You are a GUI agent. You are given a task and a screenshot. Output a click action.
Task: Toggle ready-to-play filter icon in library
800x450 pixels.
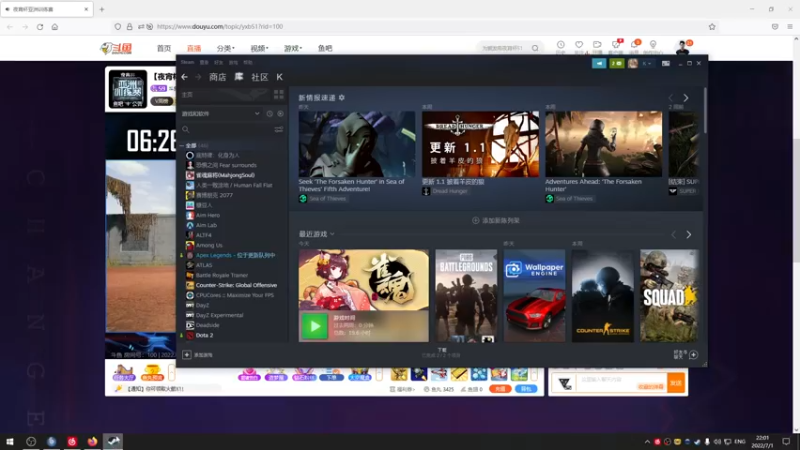(280, 114)
